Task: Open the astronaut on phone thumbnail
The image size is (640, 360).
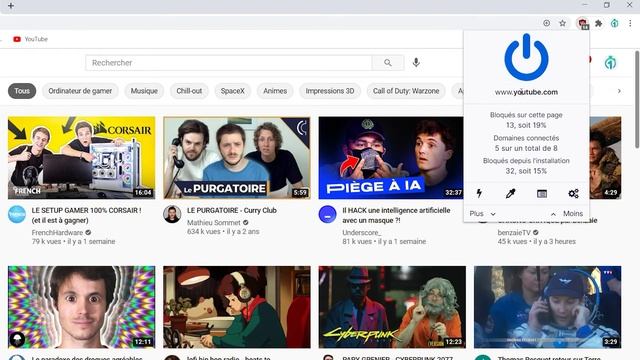Action: click(548, 307)
